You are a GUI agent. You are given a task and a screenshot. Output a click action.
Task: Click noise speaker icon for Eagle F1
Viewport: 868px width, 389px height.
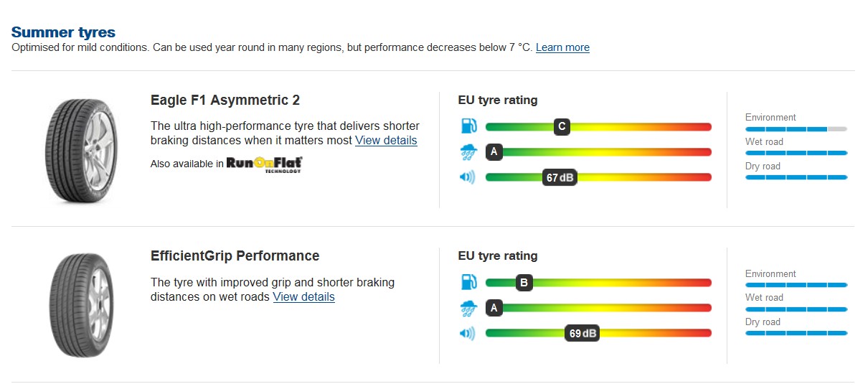(x=468, y=177)
